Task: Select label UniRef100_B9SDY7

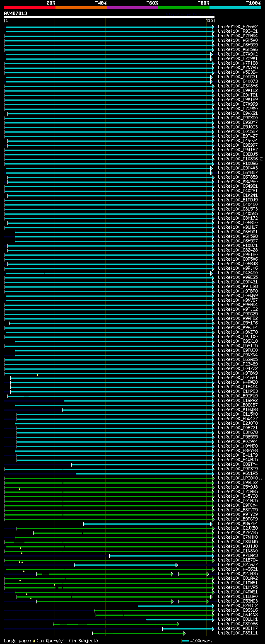Action: (x=238, y=122)
